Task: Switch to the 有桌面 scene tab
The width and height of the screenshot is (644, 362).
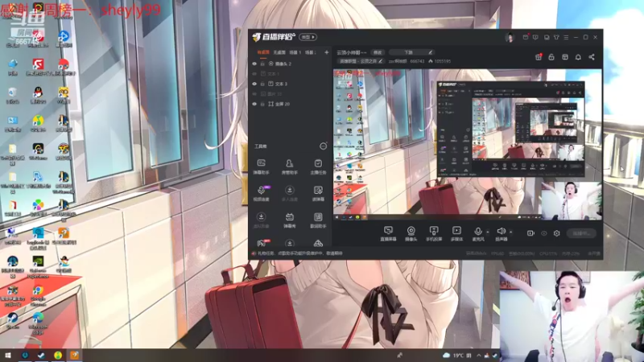Action: (x=263, y=52)
